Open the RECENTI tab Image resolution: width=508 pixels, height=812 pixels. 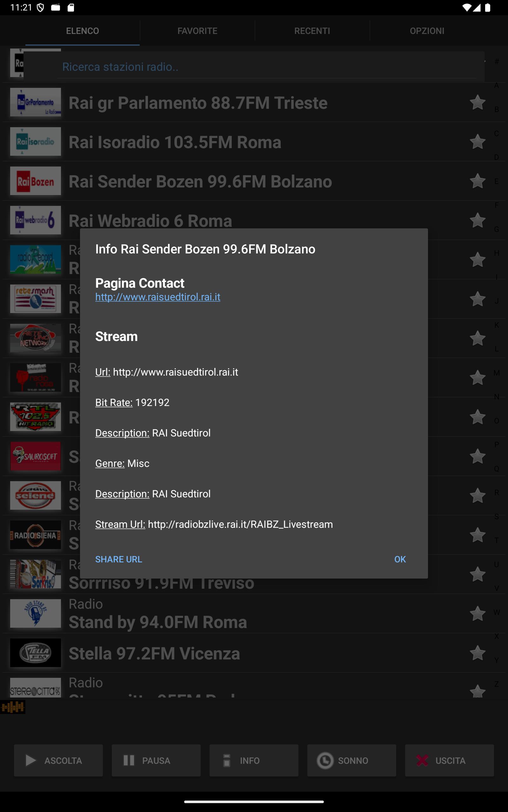[x=312, y=31]
